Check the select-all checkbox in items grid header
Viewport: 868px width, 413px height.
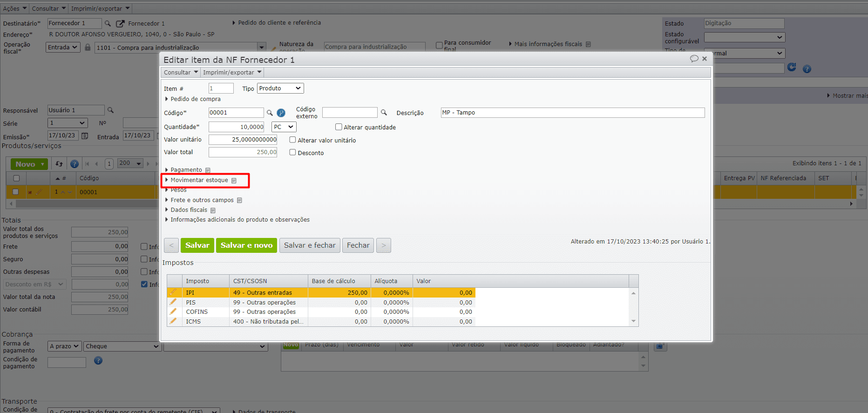point(16,178)
